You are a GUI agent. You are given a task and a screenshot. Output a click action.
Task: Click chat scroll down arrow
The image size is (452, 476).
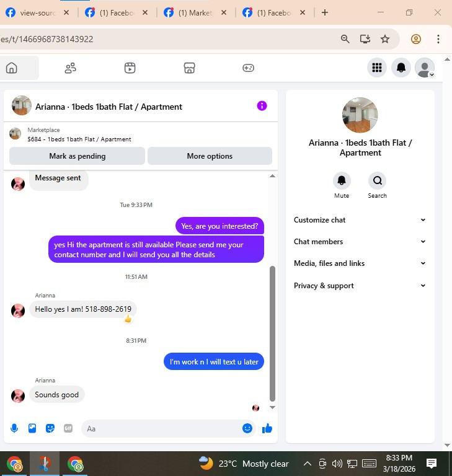(x=272, y=407)
